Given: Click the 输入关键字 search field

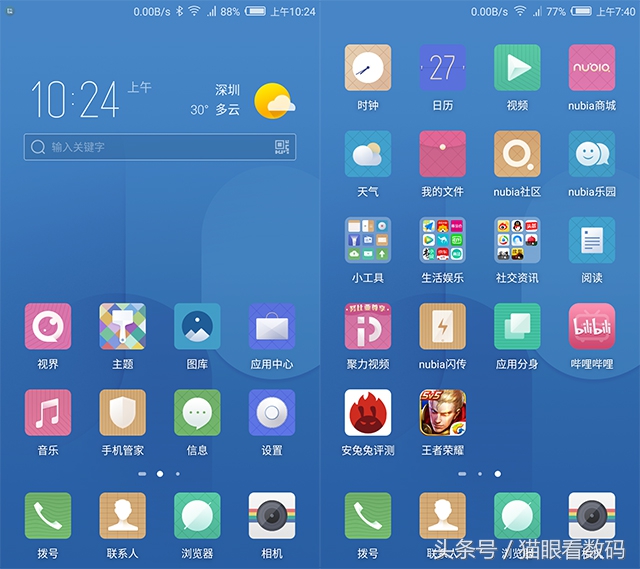Looking at the screenshot, I should pyautogui.click(x=150, y=147).
